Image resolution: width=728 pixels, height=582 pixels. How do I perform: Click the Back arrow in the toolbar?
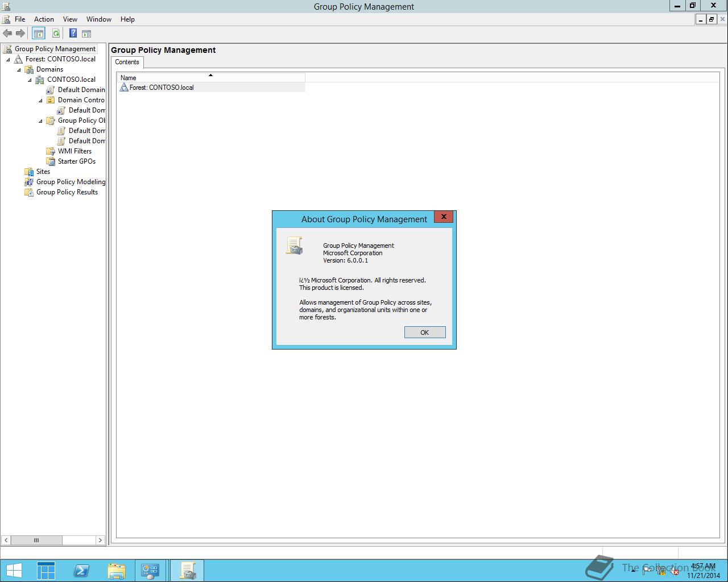(7, 34)
